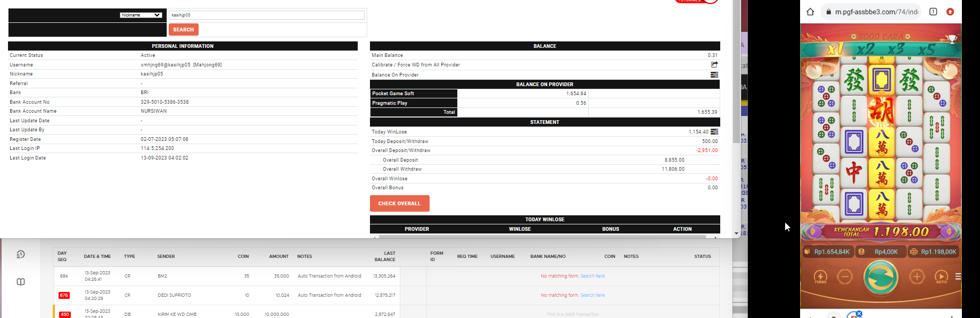Click bank account number 329-5010-5386-3538

[x=164, y=102]
